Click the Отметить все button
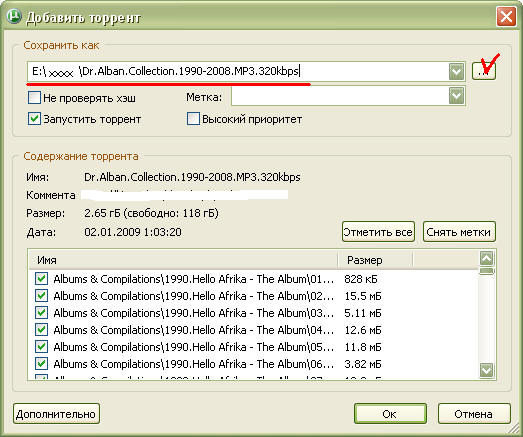Screen dimensions: 523x437 (x=378, y=232)
